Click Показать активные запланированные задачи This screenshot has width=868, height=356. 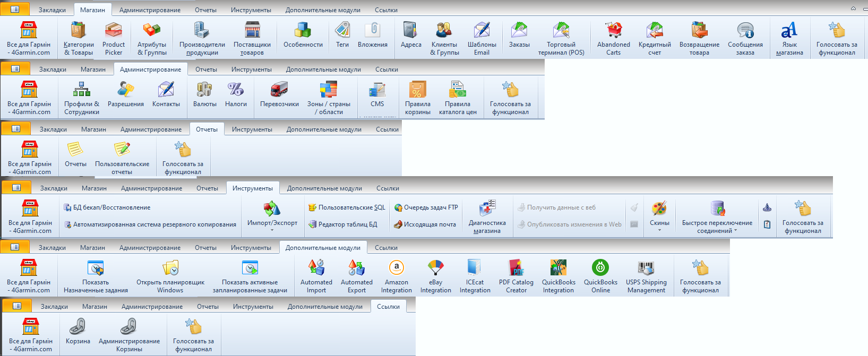250,276
